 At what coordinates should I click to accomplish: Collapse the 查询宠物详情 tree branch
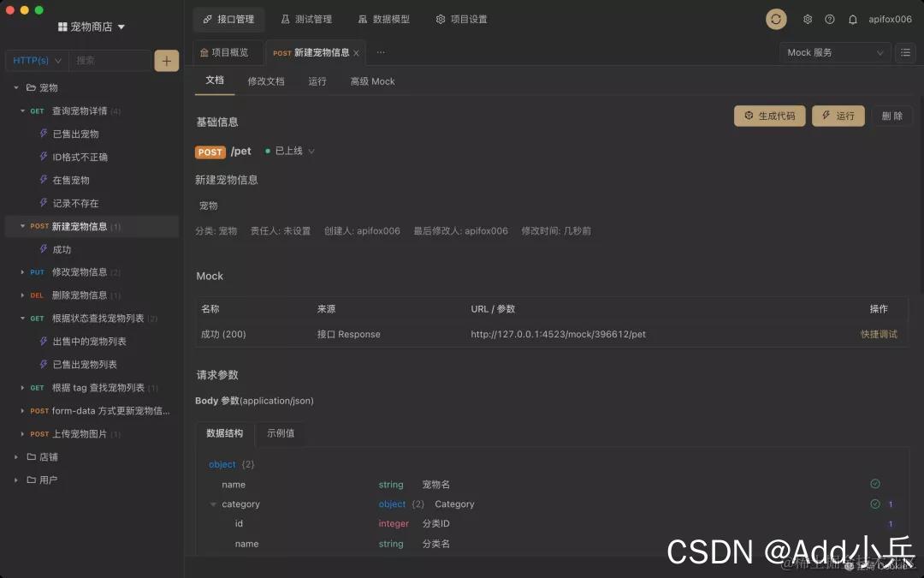21,110
